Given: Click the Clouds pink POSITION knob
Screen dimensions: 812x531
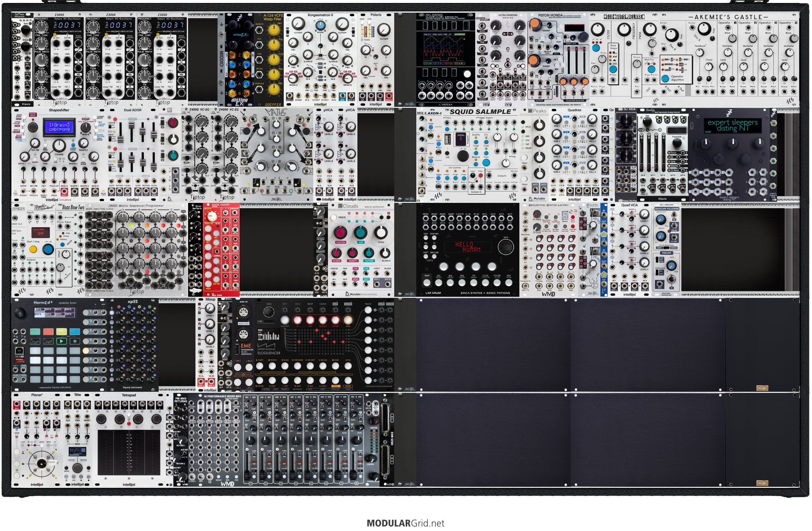Looking at the screenshot, I should [340, 233].
